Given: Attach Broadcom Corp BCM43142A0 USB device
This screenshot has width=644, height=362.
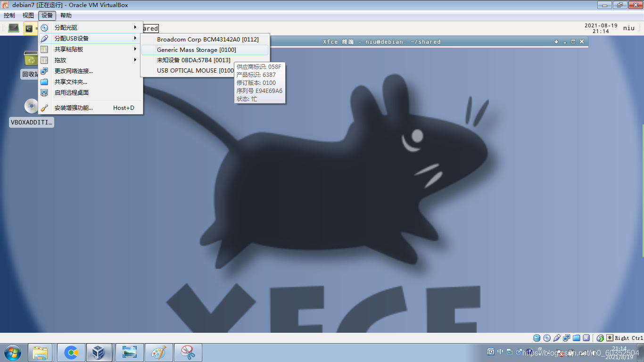Looking at the screenshot, I should 205,40.
